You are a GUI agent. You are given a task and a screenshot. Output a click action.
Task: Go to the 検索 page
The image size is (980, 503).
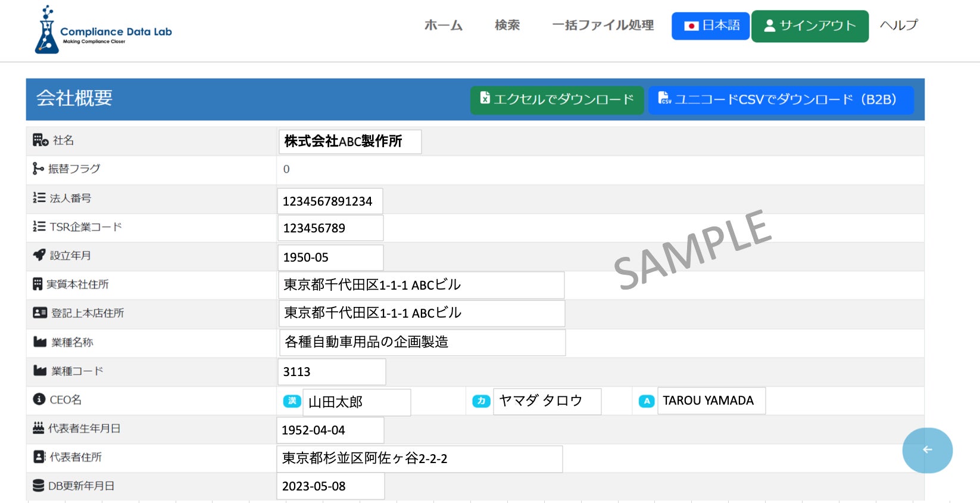point(507,25)
